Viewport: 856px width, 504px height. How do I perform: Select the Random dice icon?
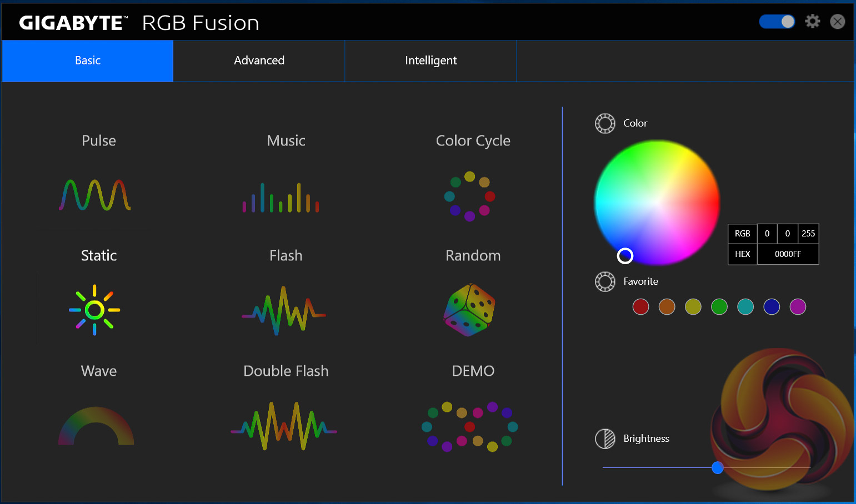click(x=470, y=310)
